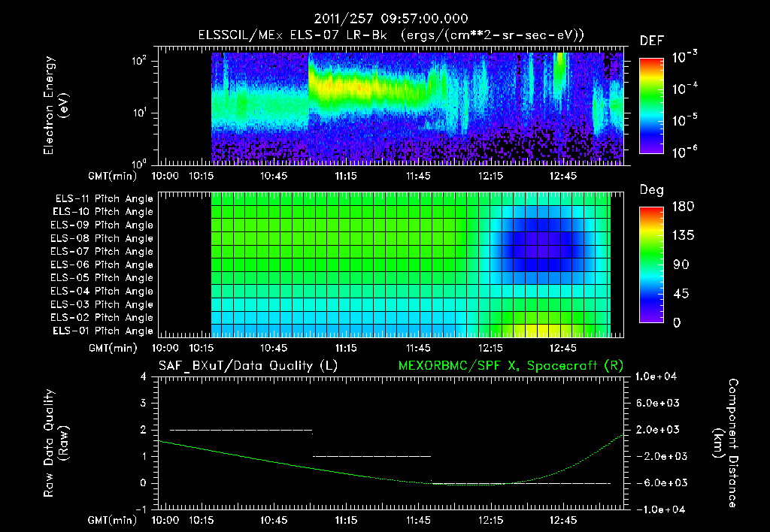
Task: Click the DEF colorbar label
Action: pyautogui.click(x=652, y=41)
